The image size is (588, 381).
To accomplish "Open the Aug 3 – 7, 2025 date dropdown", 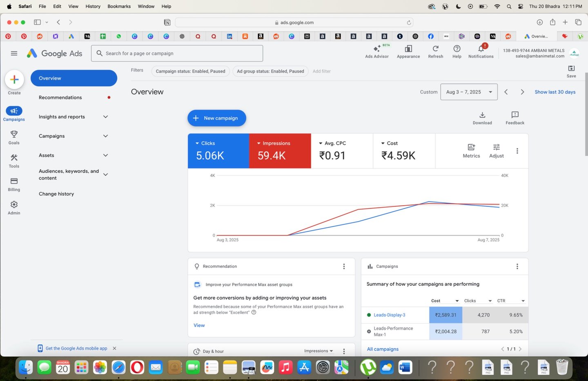I will pyautogui.click(x=469, y=92).
